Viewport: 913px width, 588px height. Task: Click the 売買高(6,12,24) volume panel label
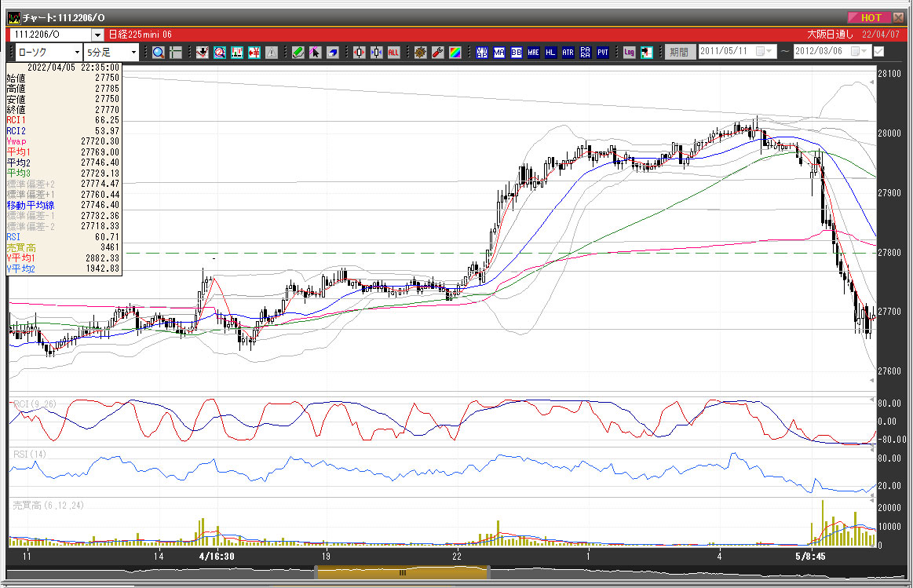coord(49,506)
